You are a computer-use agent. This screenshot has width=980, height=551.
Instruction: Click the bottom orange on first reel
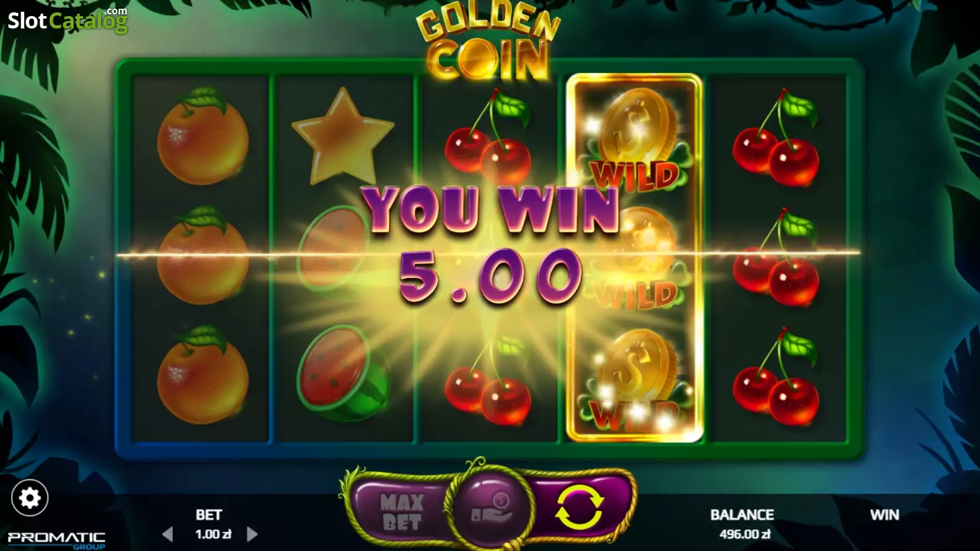coord(202,375)
